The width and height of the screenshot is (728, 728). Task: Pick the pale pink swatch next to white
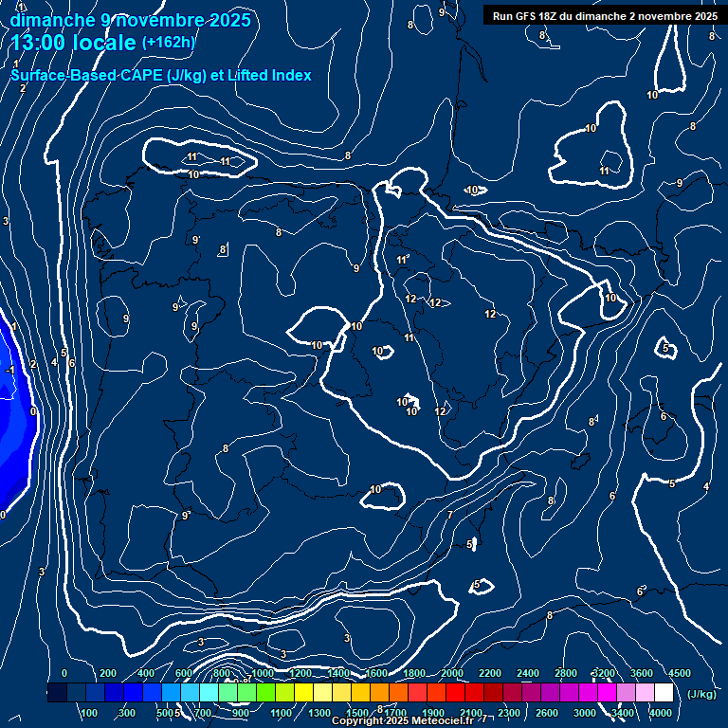pyautogui.click(x=645, y=692)
